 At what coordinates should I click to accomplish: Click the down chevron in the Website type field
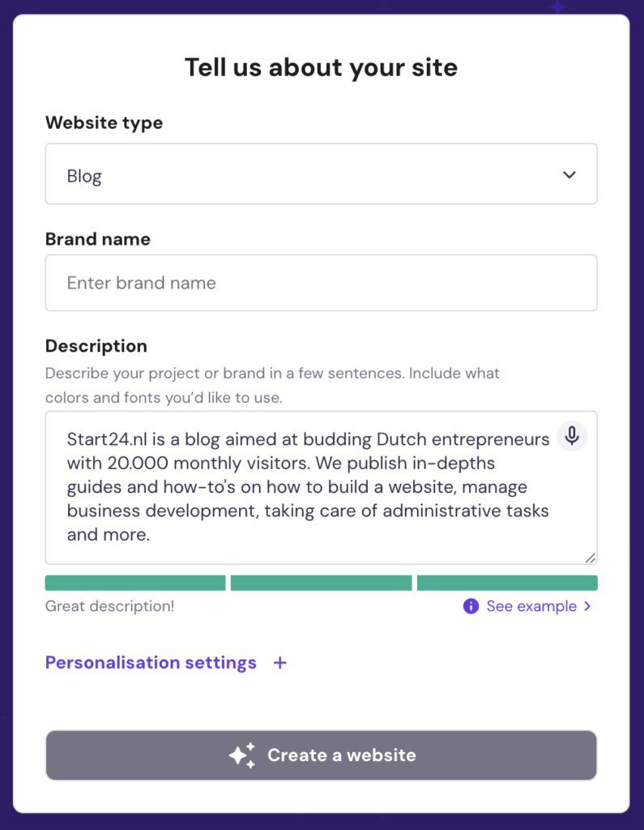pos(569,175)
